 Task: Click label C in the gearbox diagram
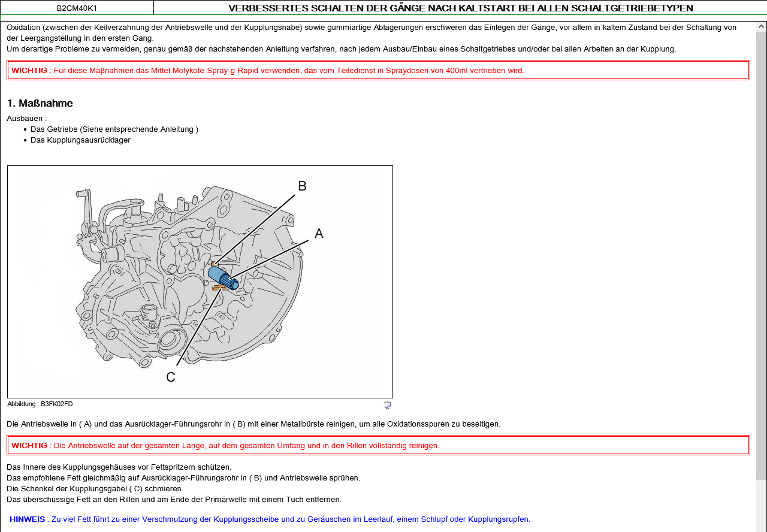click(171, 377)
